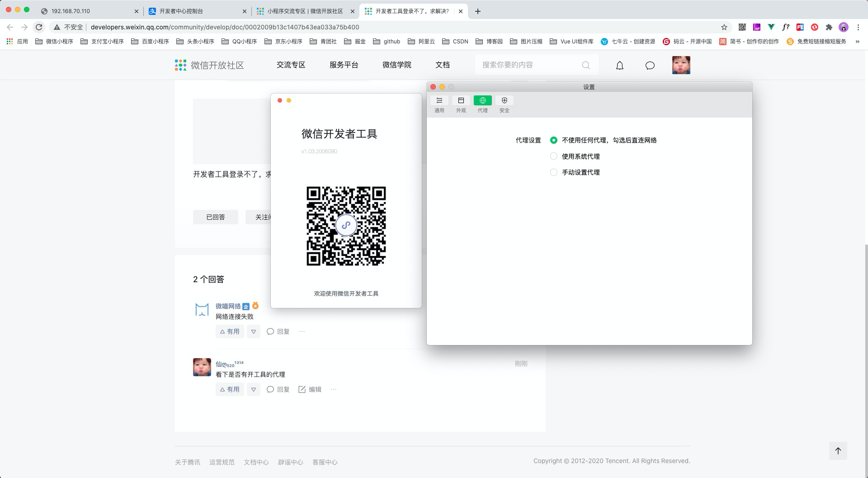
Task: Open 关于腾讯 footer link
Action: [188, 462]
